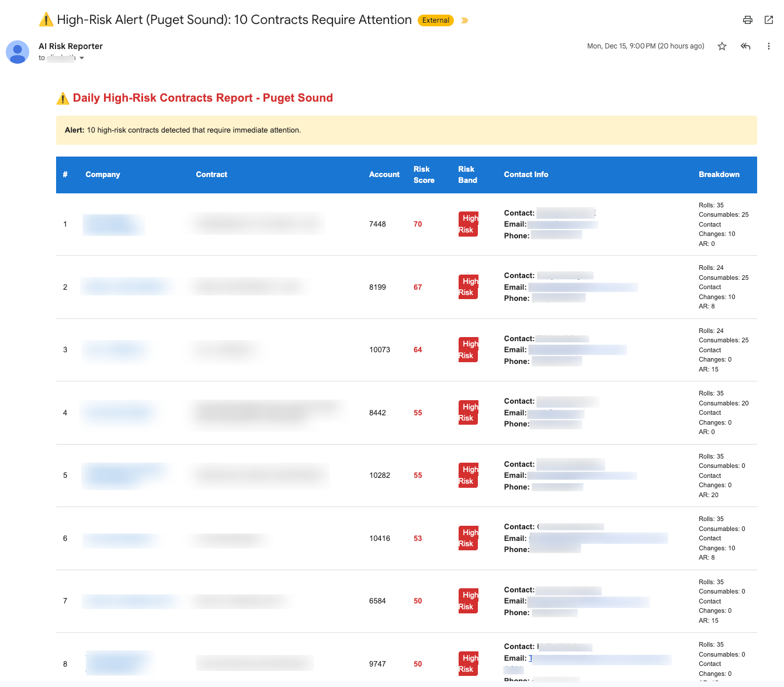Click warning icon beside Daily High-Risk heading
784x687 pixels.
[63, 98]
